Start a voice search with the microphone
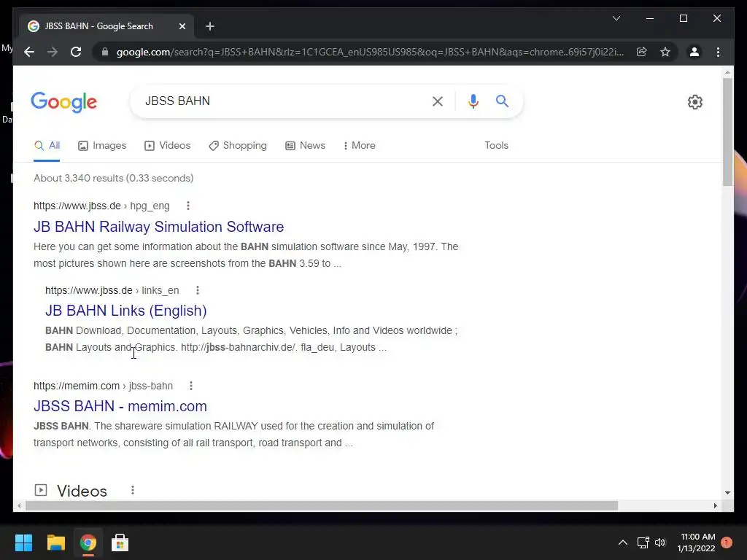 click(x=473, y=101)
